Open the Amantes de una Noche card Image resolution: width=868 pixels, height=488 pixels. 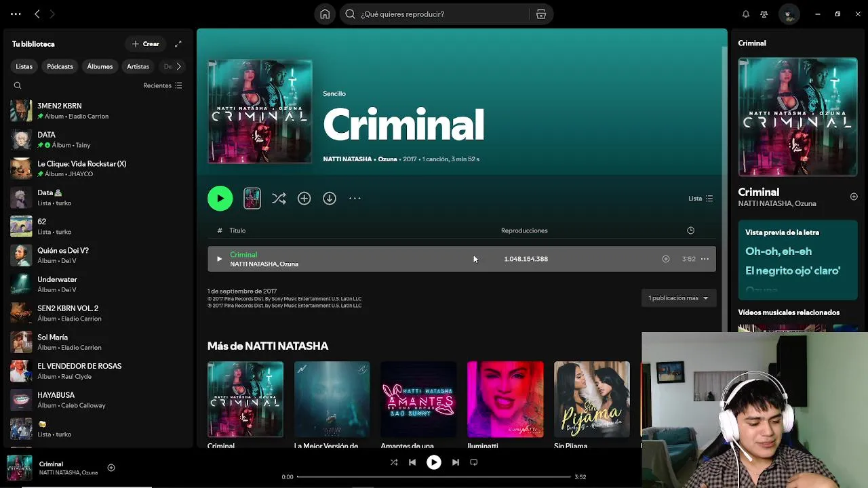(x=418, y=405)
